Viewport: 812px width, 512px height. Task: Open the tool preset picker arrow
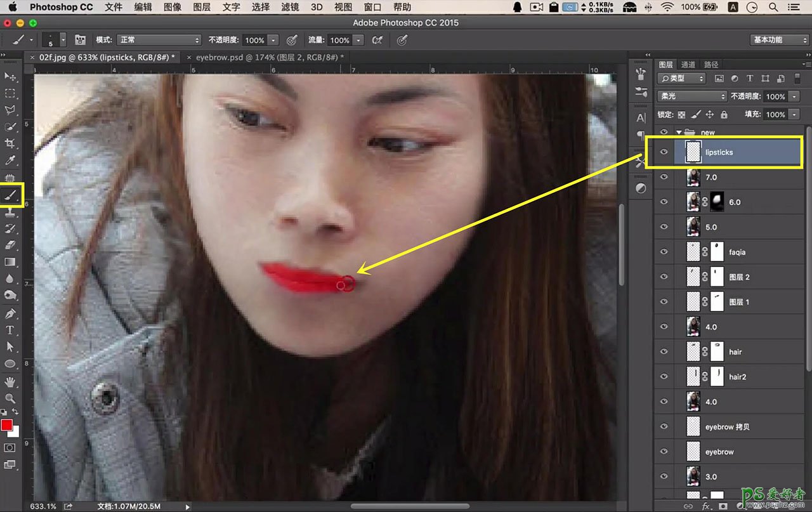pos(32,40)
